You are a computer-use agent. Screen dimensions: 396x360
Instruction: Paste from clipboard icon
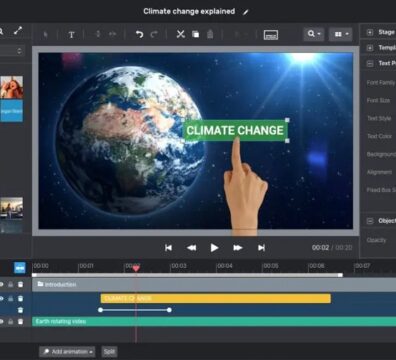(210, 34)
